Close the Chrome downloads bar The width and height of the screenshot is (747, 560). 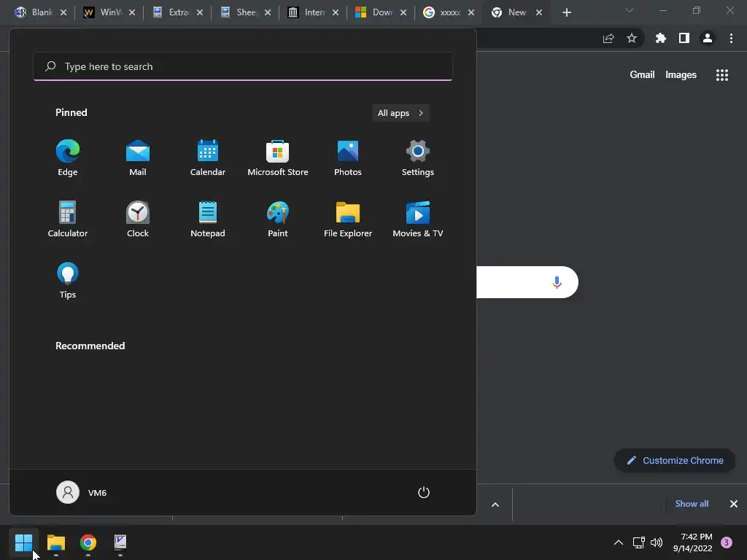click(734, 504)
